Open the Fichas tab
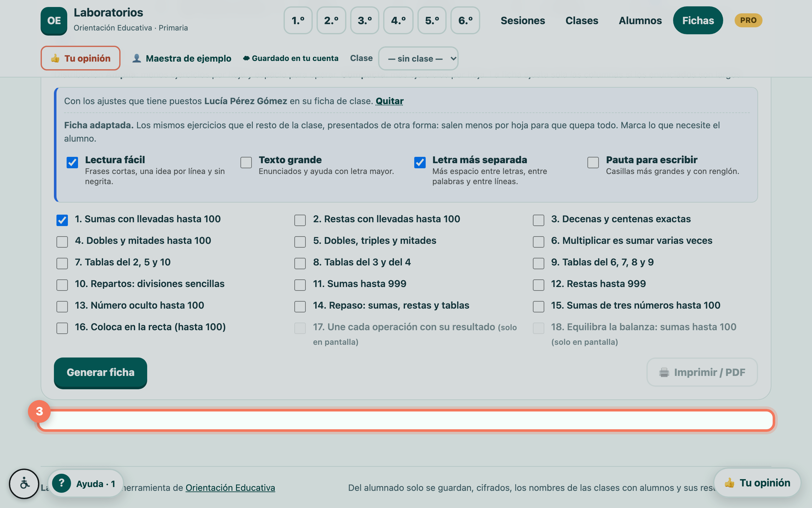Viewport: 812px width, 508px height. 698,21
